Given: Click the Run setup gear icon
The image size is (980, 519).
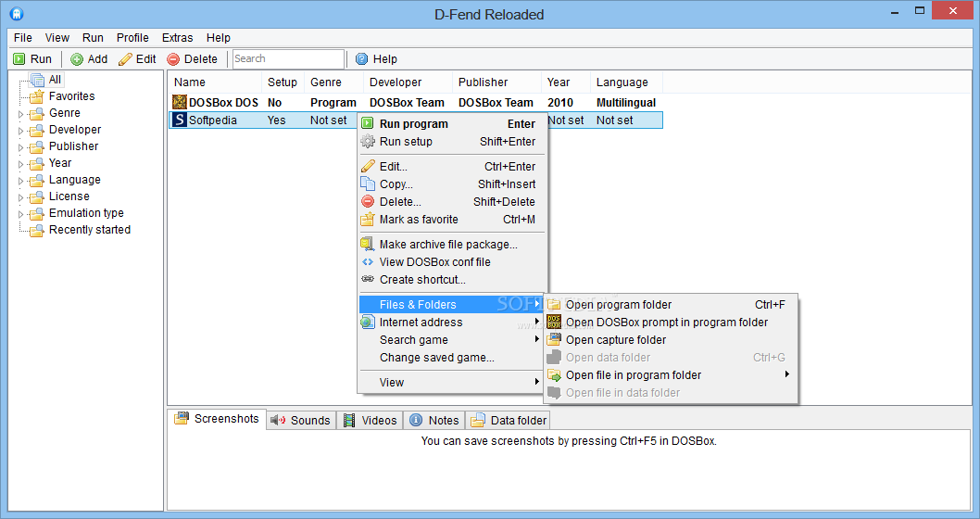Looking at the screenshot, I should tap(368, 141).
